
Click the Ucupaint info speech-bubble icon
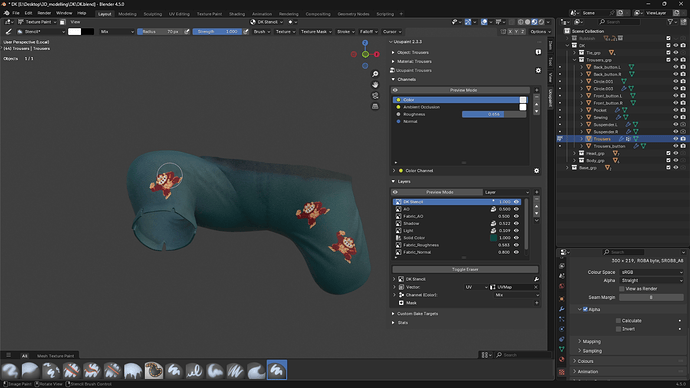click(538, 52)
